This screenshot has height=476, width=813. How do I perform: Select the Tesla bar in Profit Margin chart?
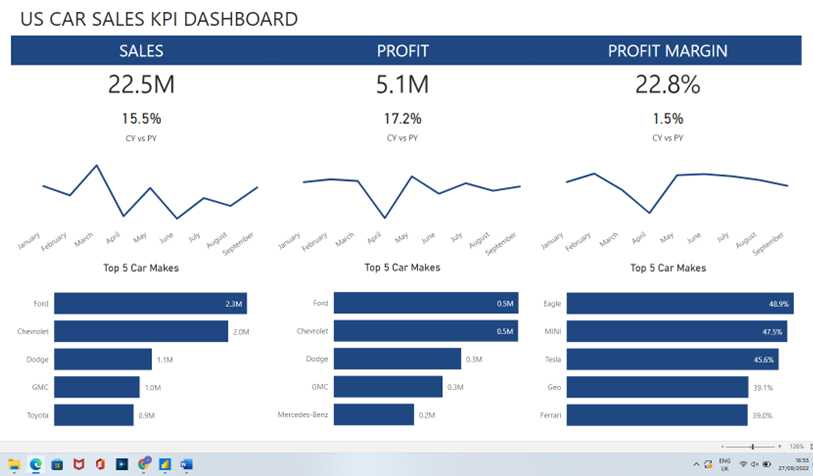pos(672,359)
